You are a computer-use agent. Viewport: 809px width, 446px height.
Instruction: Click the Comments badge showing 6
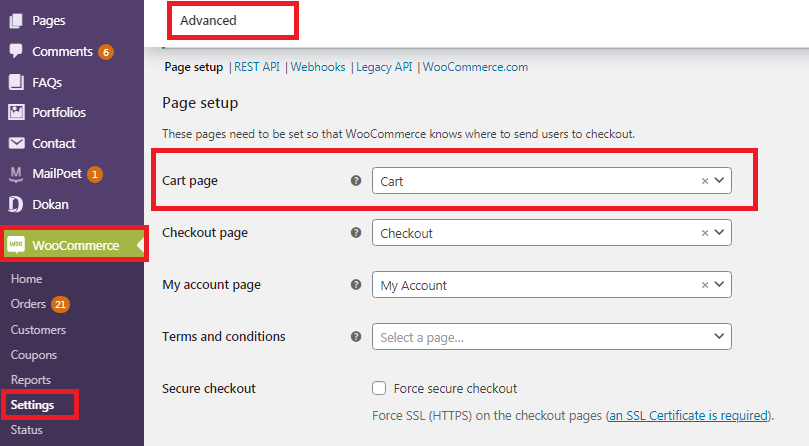[106, 52]
